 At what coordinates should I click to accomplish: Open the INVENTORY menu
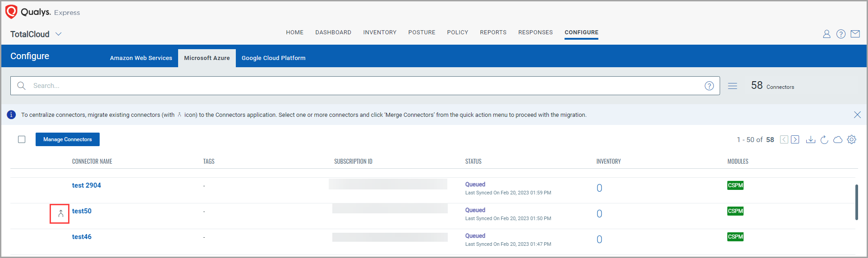(x=380, y=32)
